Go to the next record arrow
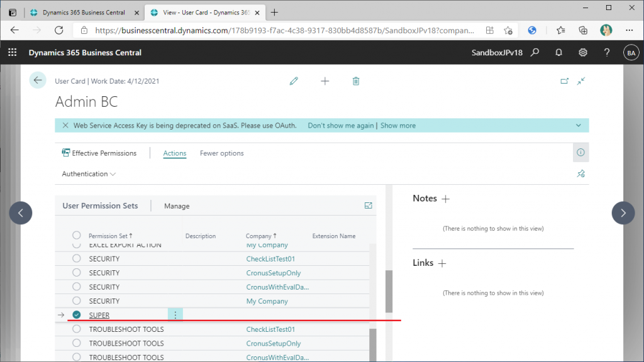Screen dimensions: 644x362 (x=623, y=212)
